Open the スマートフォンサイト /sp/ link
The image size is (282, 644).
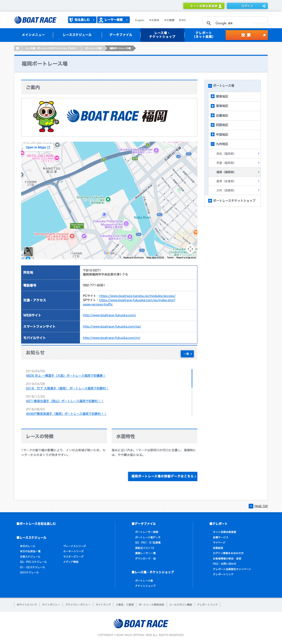[x=112, y=326]
